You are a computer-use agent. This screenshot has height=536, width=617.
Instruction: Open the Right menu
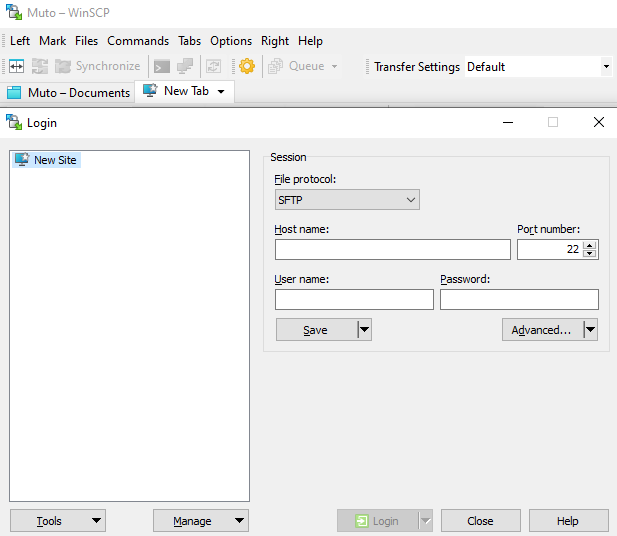(275, 41)
